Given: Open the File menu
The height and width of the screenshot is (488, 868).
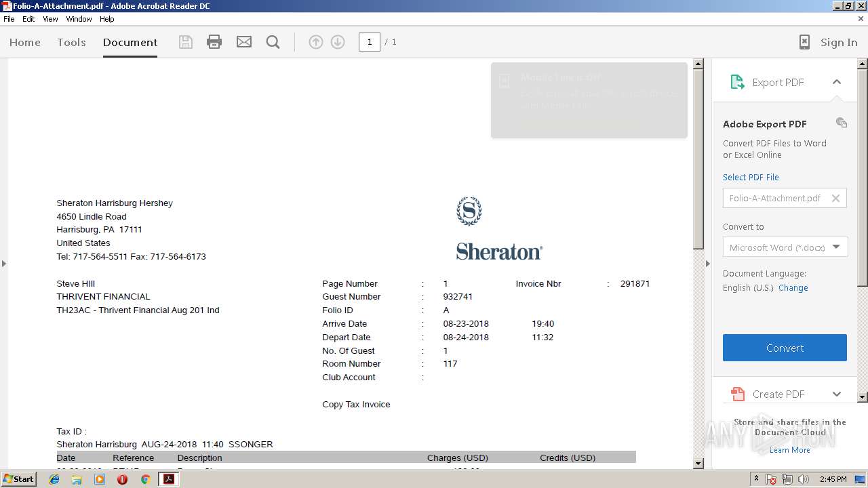Looking at the screenshot, I should tap(9, 19).
